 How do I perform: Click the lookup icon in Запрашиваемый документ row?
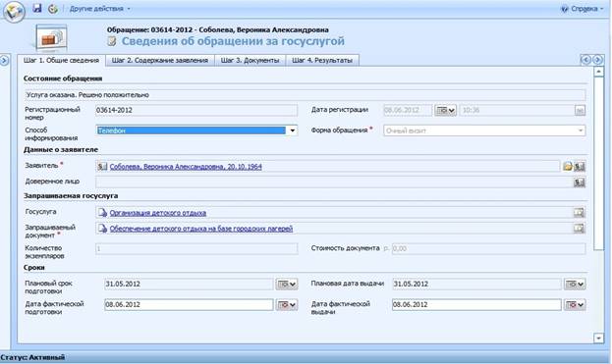coord(579,229)
